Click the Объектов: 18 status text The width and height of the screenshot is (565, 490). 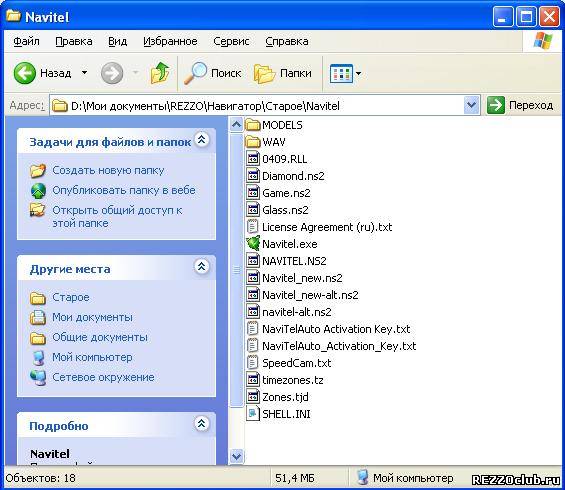[x=40, y=478]
